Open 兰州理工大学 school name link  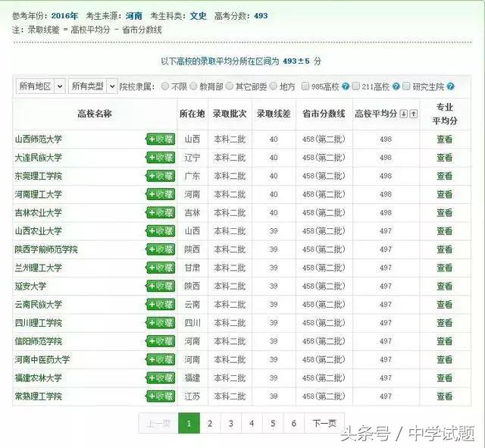39,268
